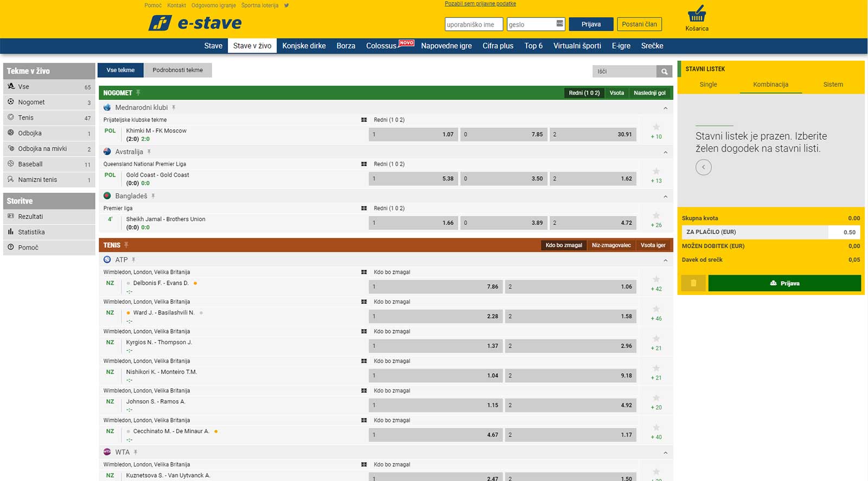Click the trash icon on bet slip
868x481 pixels.
pos(693,283)
